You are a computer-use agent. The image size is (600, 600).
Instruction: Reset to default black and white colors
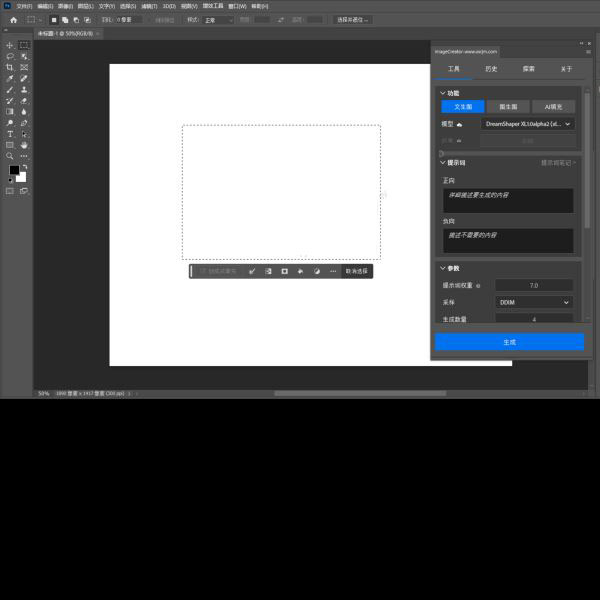10,180
